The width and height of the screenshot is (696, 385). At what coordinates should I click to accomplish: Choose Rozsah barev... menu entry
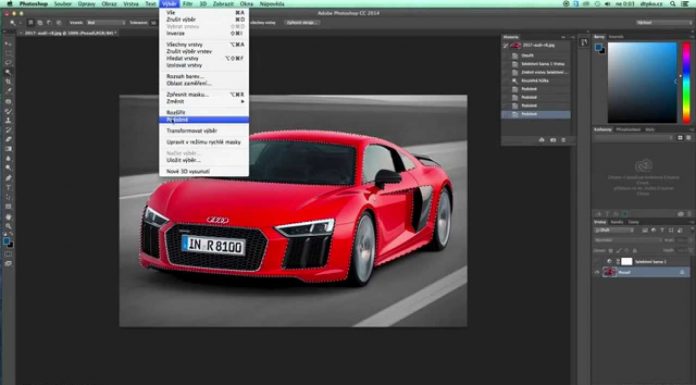pos(204,76)
